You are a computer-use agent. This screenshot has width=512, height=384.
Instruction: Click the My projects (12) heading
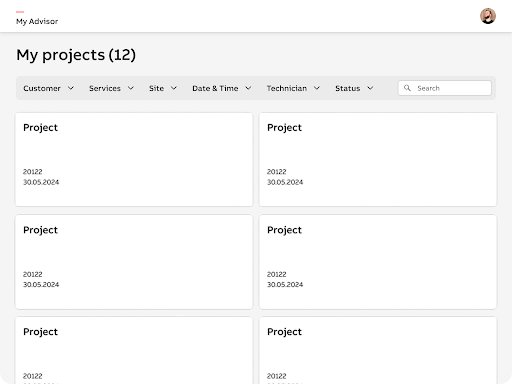(76, 55)
